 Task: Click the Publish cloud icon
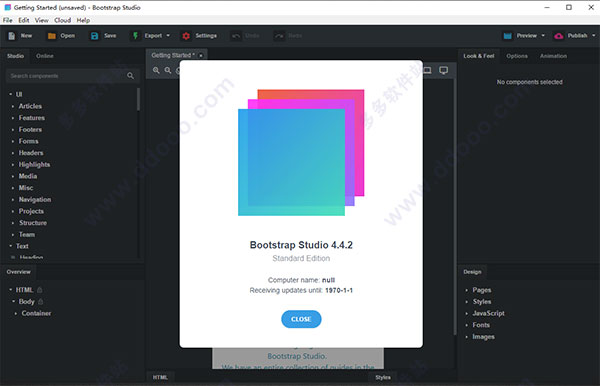[559, 36]
